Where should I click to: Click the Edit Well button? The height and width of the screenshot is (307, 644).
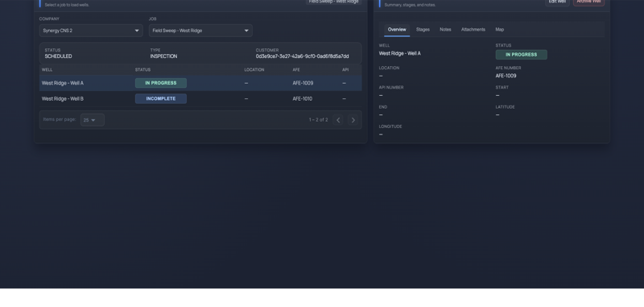557,2
